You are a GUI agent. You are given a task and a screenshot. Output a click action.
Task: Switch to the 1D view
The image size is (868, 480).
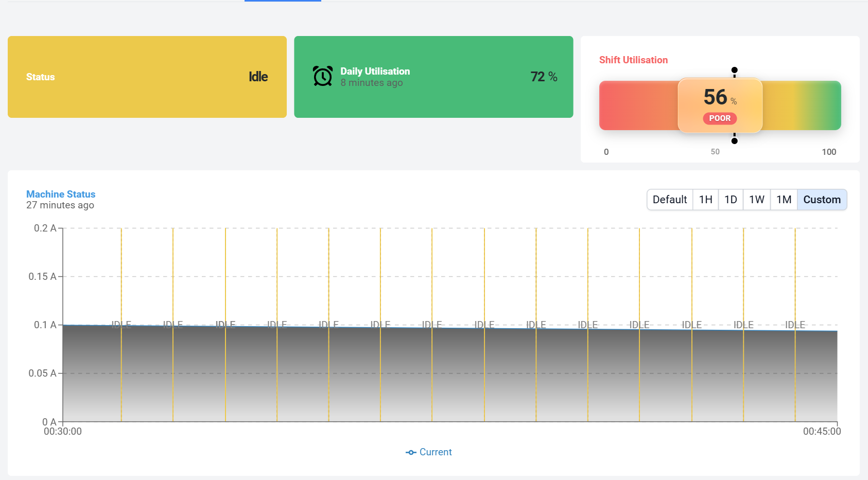point(731,200)
